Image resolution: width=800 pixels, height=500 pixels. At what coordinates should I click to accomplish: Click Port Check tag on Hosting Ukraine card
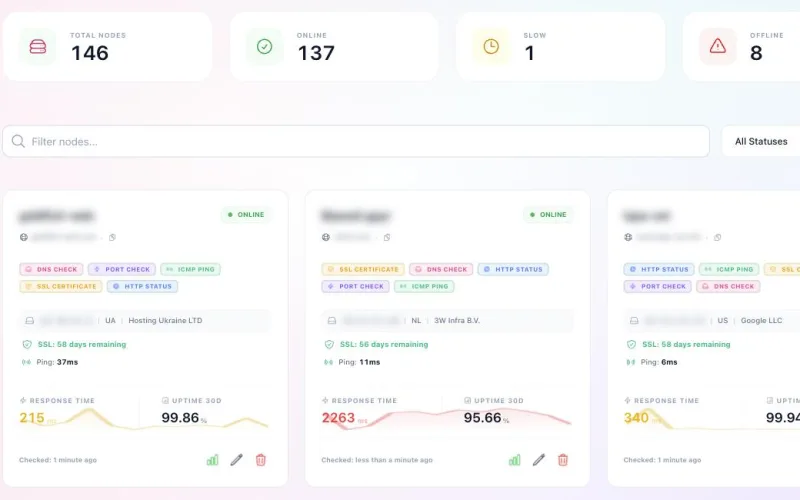tap(121, 269)
